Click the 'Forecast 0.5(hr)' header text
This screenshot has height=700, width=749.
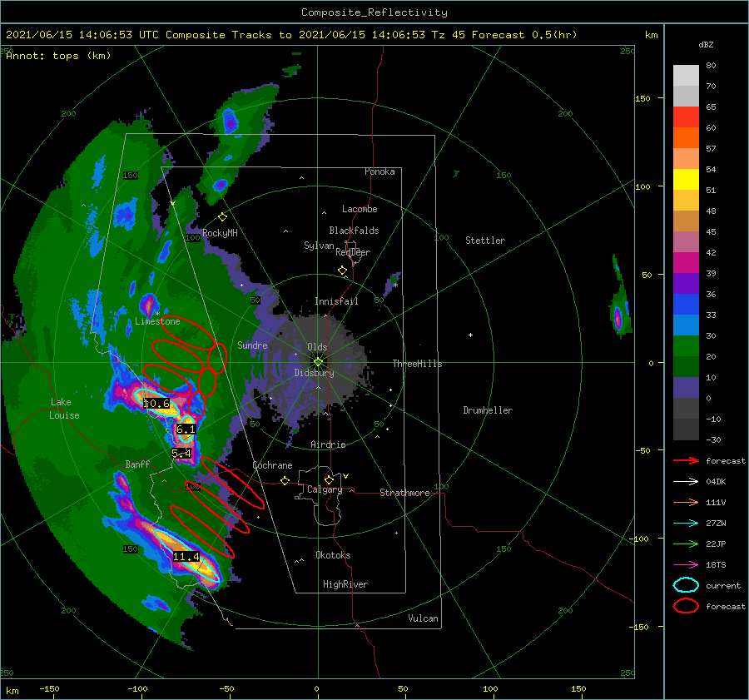coord(524,35)
